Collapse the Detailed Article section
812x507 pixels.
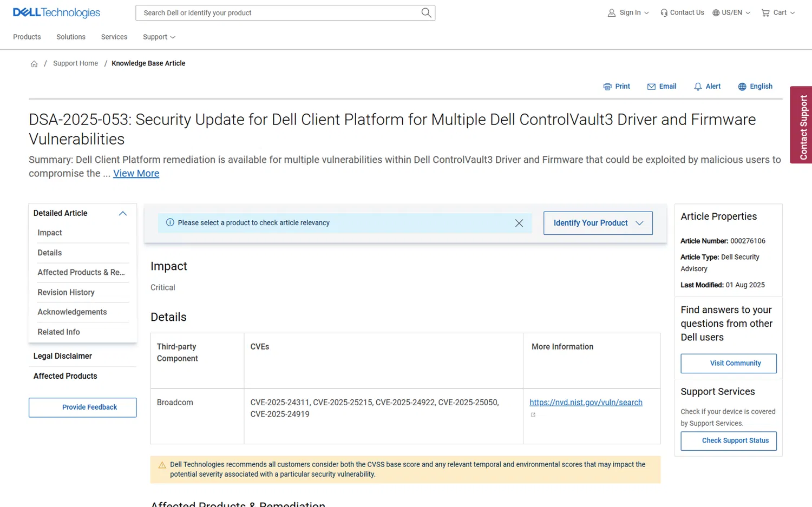coord(123,213)
